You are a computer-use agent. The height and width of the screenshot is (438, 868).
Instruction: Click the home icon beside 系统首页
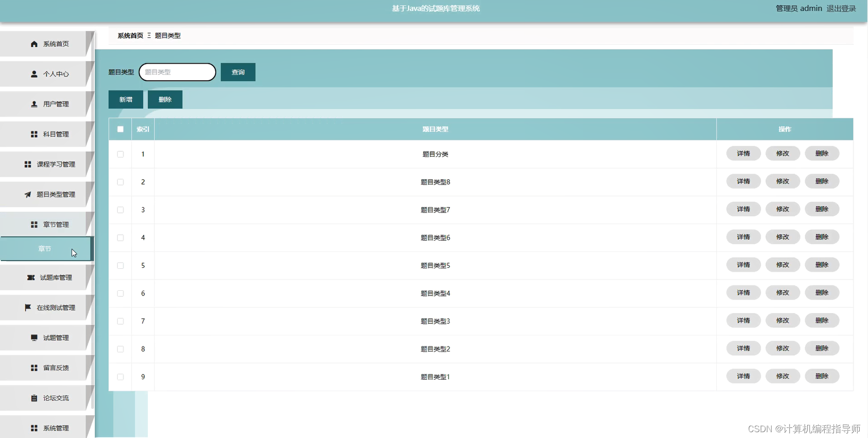(34, 44)
